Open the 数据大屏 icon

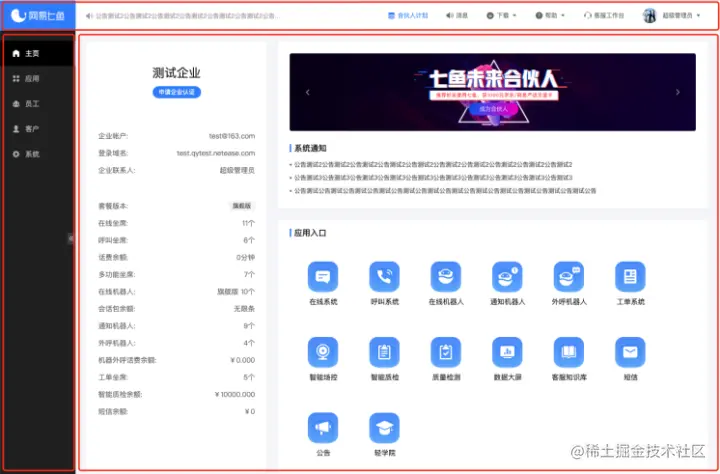(x=507, y=352)
